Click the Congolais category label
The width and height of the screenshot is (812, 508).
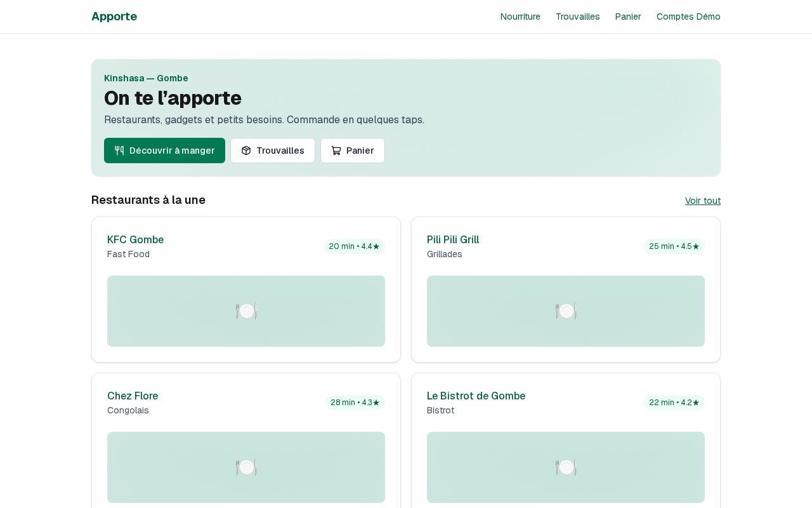[x=128, y=410]
